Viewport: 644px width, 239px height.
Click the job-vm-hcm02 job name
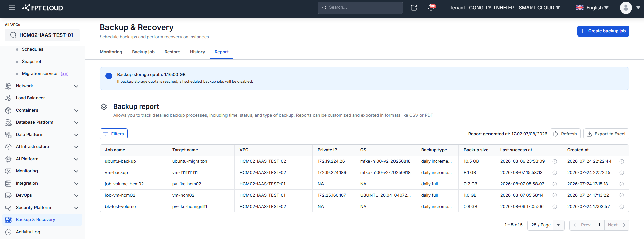click(x=120, y=195)
